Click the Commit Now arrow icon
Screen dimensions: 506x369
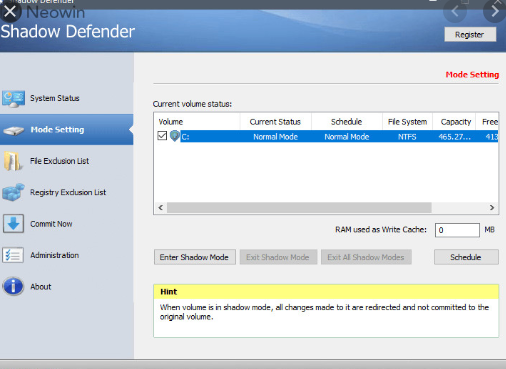click(x=13, y=223)
